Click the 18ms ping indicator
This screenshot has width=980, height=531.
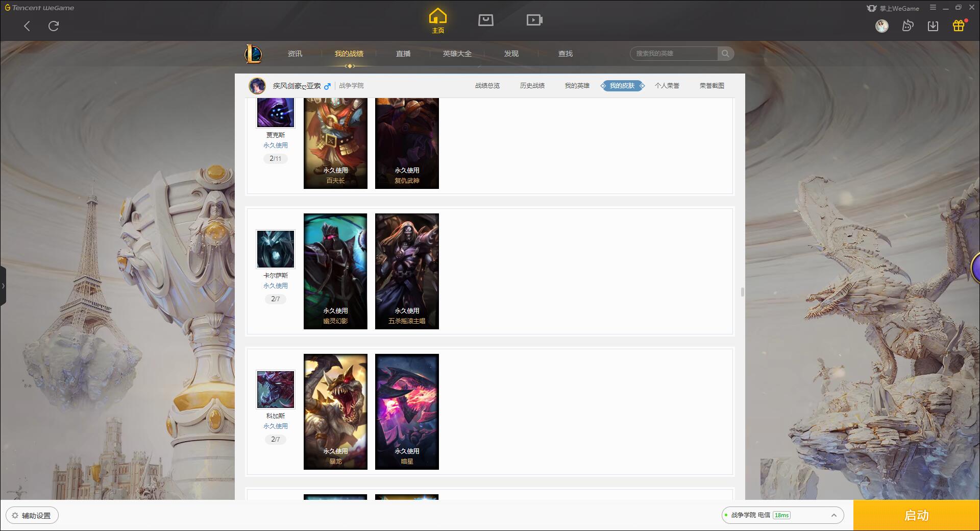(x=781, y=515)
